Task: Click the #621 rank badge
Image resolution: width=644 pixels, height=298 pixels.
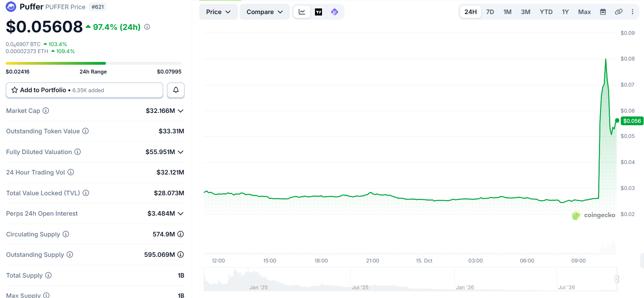Action: pos(97,7)
